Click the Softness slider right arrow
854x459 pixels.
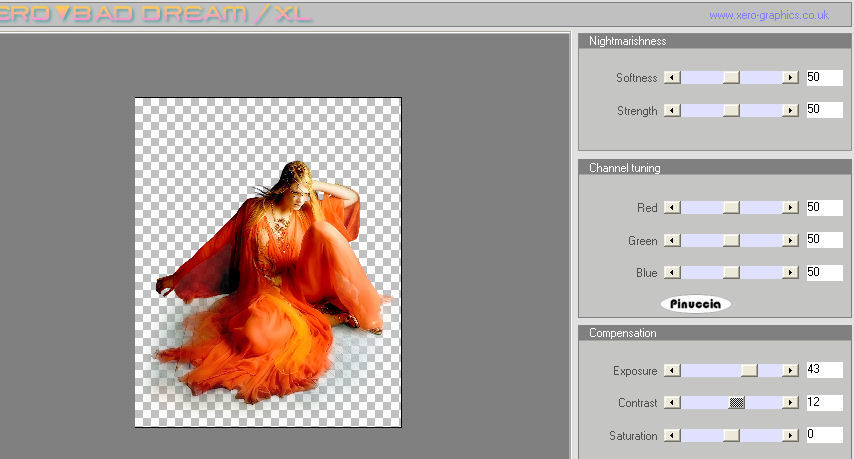(790, 77)
